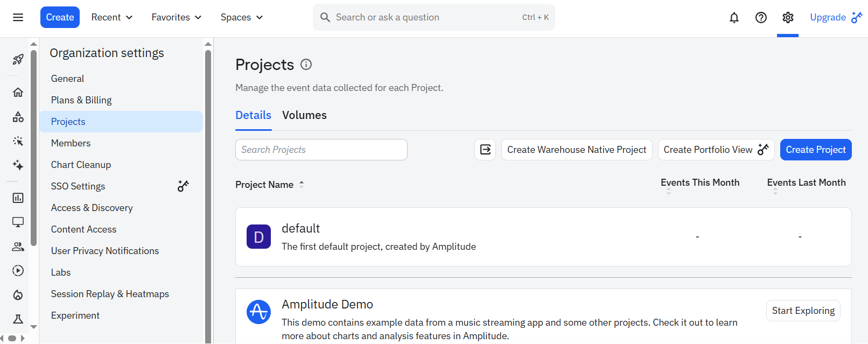Open the session replay play icon
The height and width of the screenshot is (344, 868).
[x=18, y=270]
